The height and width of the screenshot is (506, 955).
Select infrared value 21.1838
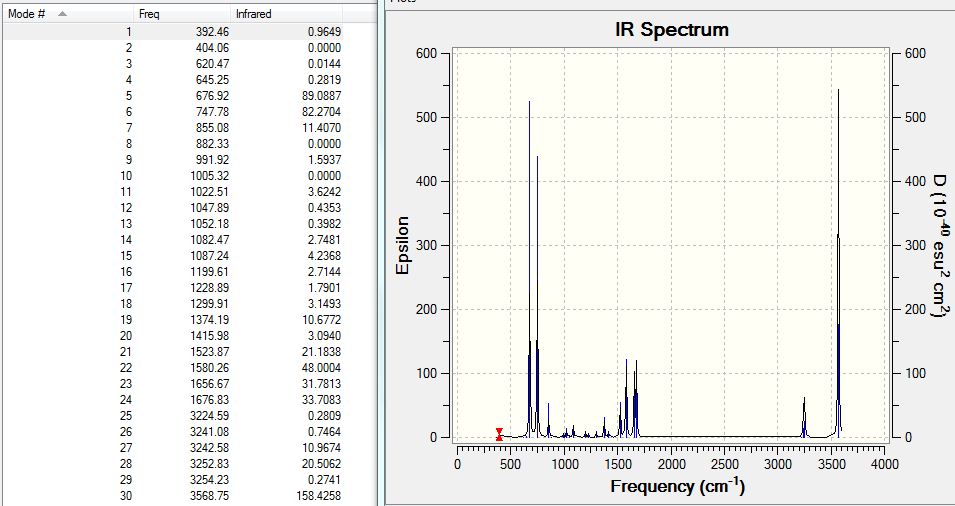tap(322, 352)
